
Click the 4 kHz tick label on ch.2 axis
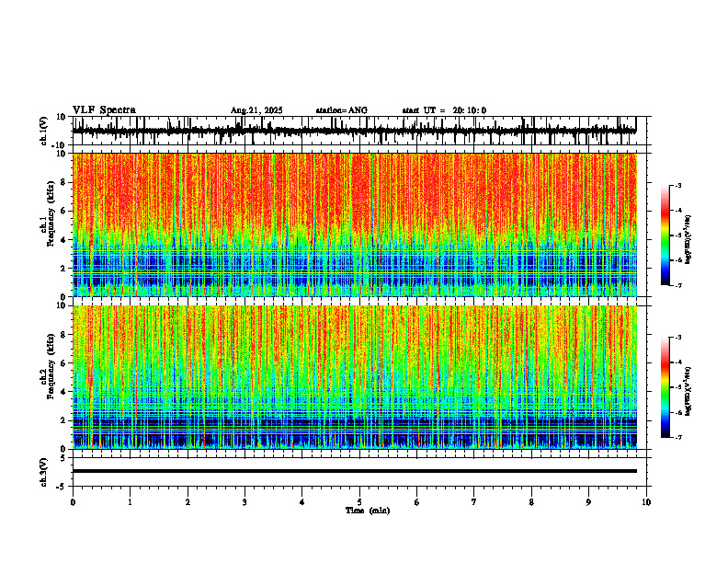[x=64, y=392]
